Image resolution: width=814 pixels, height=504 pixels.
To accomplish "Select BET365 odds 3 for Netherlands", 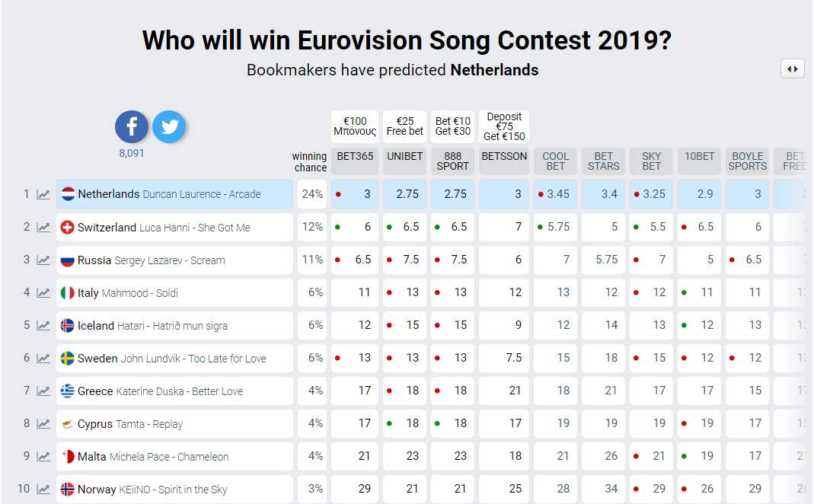I will [x=355, y=194].
